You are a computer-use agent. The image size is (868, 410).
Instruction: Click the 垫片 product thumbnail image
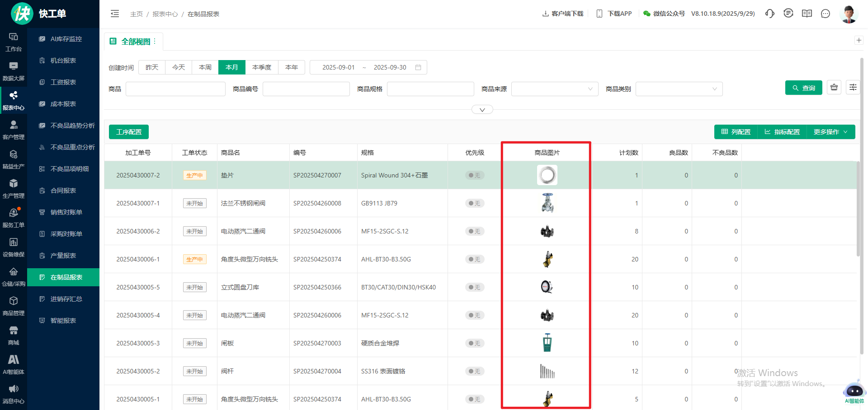pos(547,175)
